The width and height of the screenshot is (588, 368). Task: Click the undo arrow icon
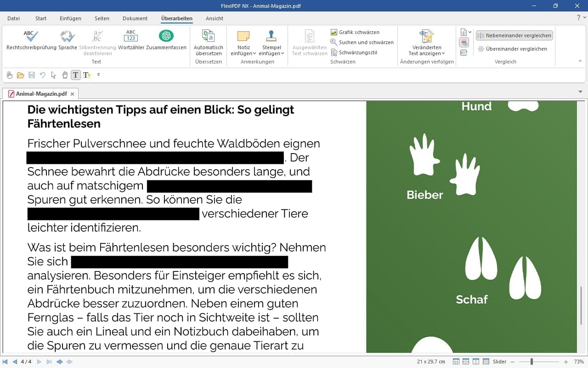pos(43,75)
